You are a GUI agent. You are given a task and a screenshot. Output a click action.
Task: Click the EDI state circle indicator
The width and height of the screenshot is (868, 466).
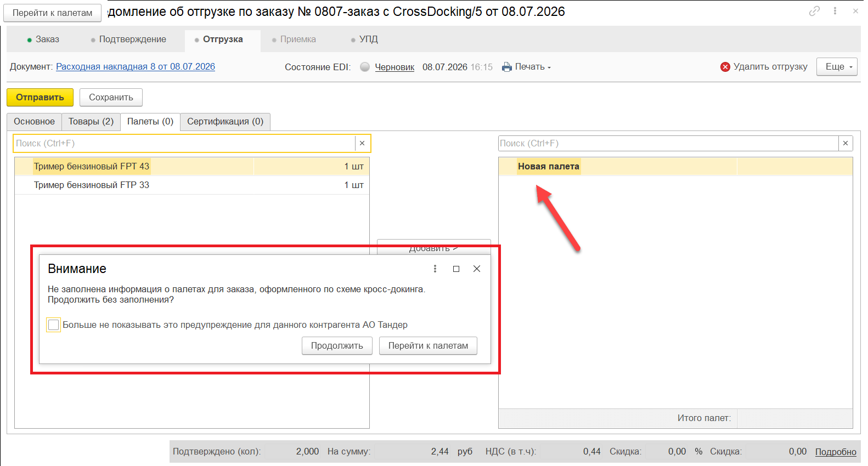[365, 67]
